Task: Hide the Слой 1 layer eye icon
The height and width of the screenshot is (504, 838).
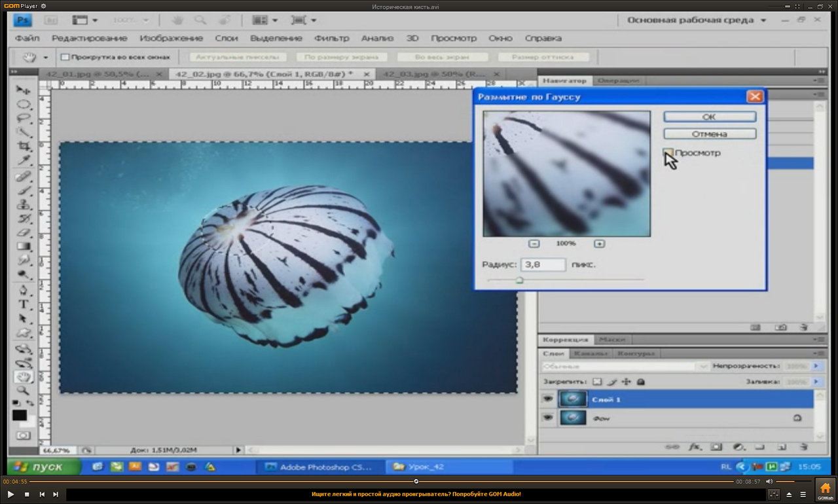Action: 547,399
